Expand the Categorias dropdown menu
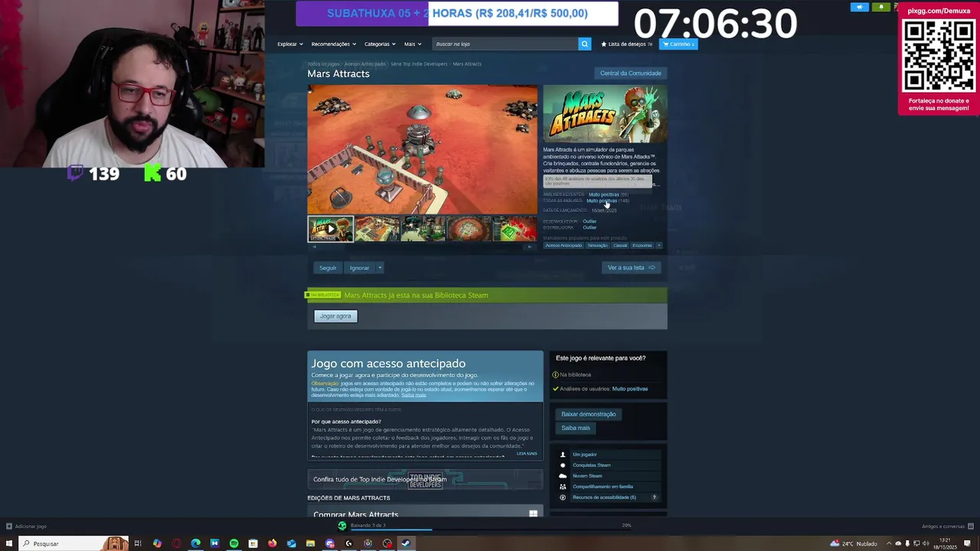Image resolution: width=980 pixels, height=551 pixels. (x=380, y=44)
